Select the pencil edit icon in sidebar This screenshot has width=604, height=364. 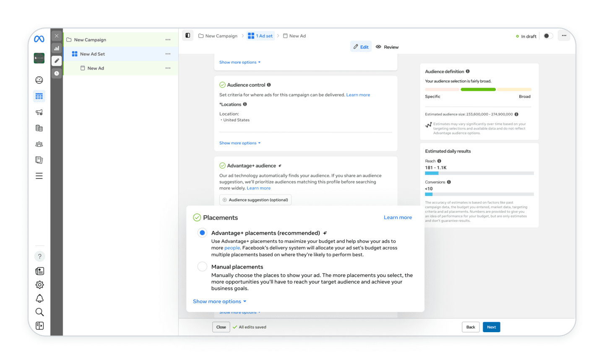pos(57,61)
